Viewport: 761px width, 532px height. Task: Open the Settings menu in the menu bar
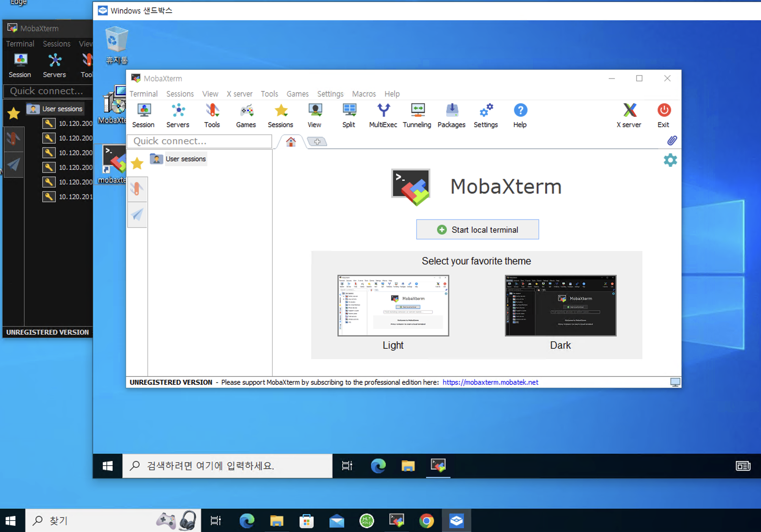tap(330, 94)
